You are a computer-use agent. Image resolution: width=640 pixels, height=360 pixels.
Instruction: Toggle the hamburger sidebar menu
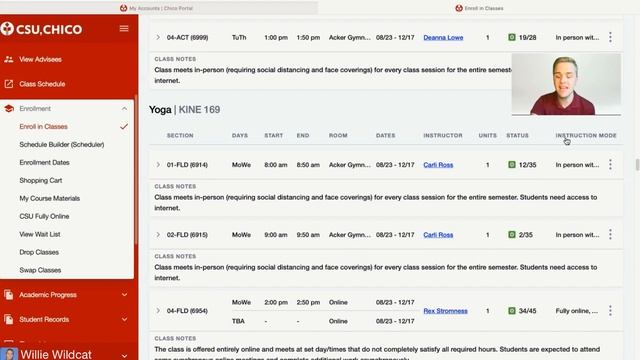(124, 29)
